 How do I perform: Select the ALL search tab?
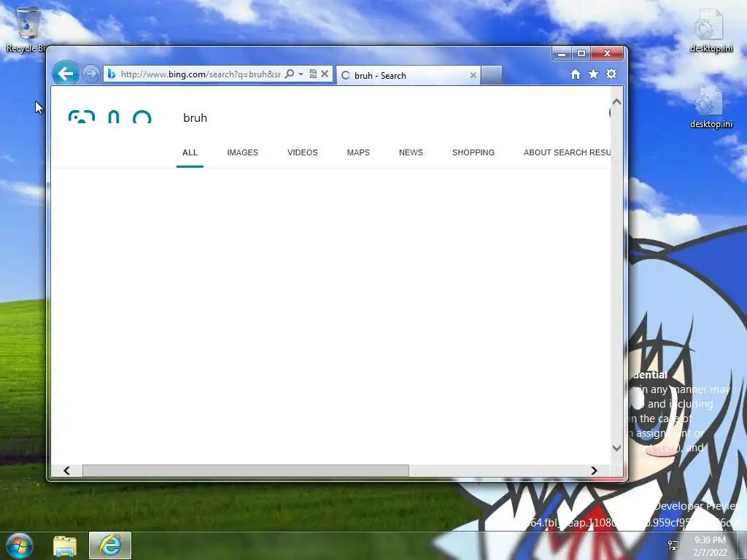(x=190, y=152)
